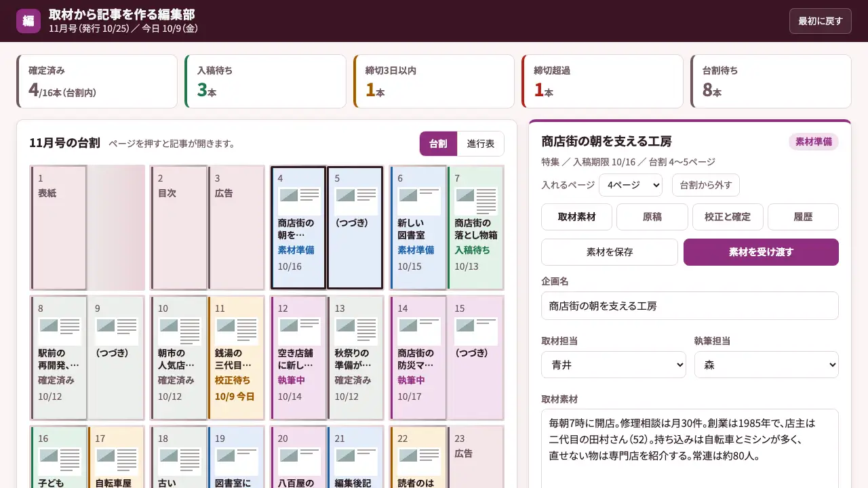
Task: Click the 締切3日以内 summary card
Action: (x=434, y=81)
